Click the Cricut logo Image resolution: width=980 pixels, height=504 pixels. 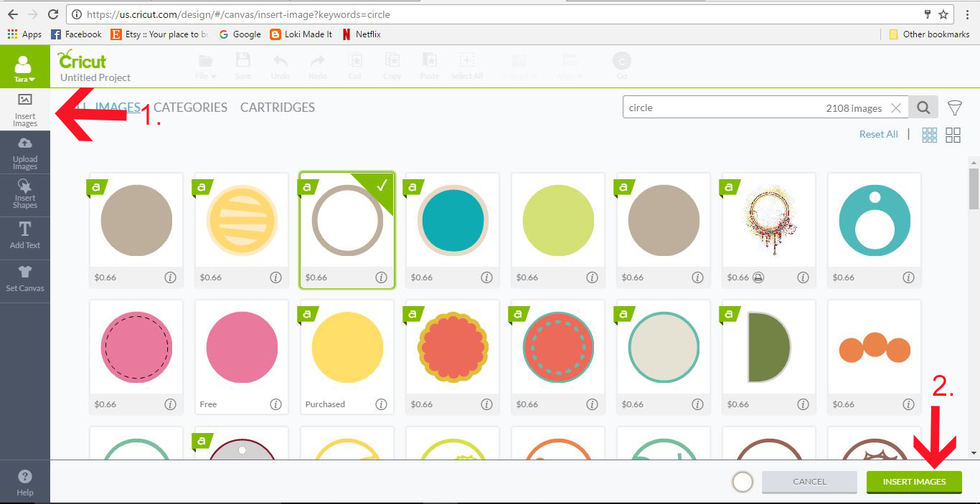[83, 60]
